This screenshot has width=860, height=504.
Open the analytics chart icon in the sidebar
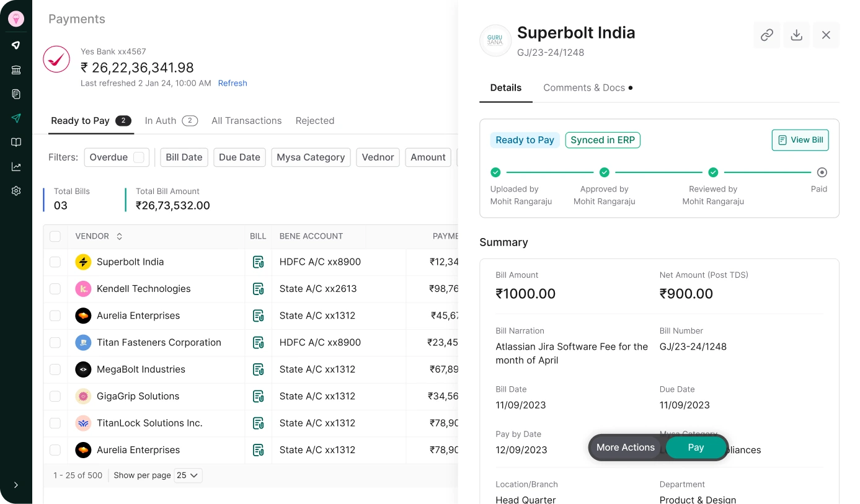tap(16, 167)
